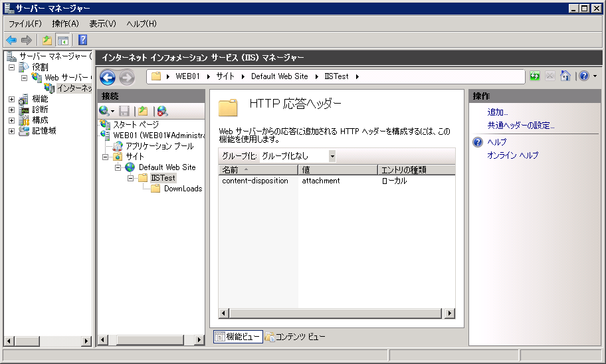
Task: Select アプリケーション プール tree item
Action: (159, 146)
